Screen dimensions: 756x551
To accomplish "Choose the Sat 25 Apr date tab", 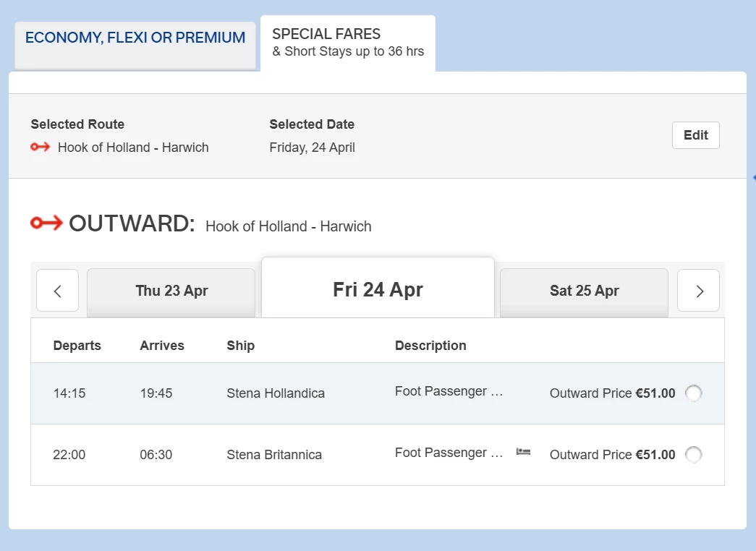I will tap(584, 291).
